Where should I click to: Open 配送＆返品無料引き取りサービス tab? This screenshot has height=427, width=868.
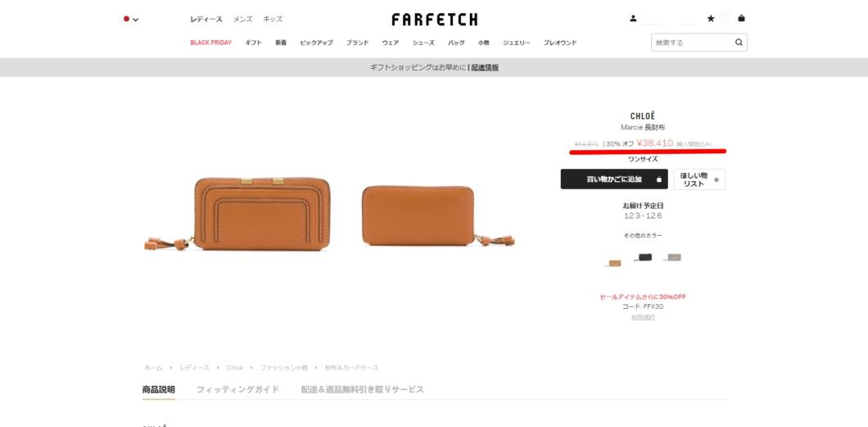click(362, 389)
